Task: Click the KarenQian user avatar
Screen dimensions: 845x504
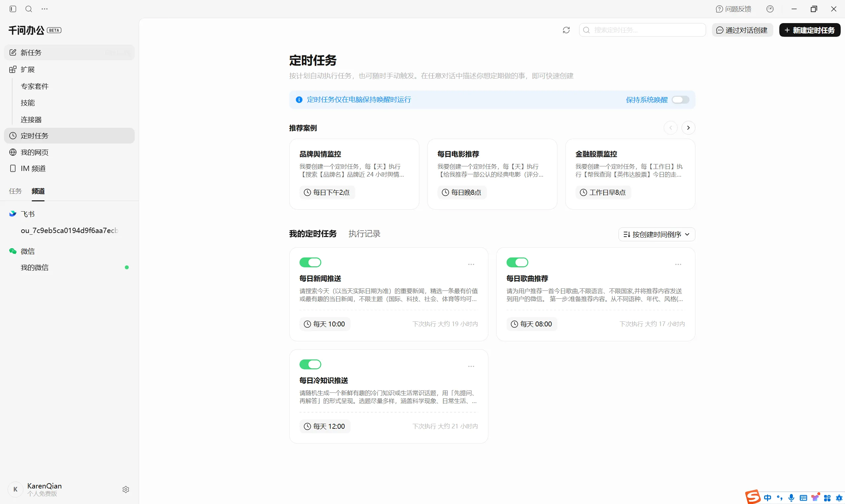Action: click(x=15, y=489)
